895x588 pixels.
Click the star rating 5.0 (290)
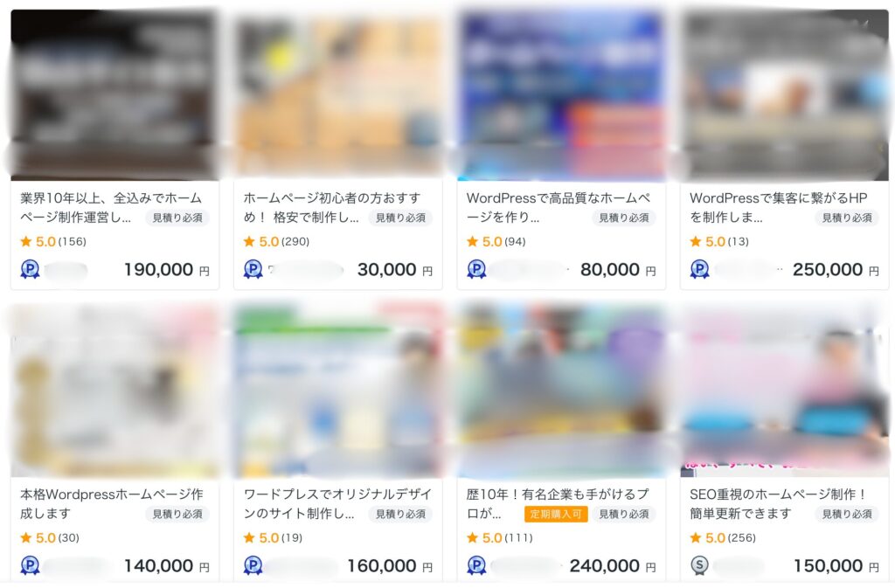pos(276,241)
